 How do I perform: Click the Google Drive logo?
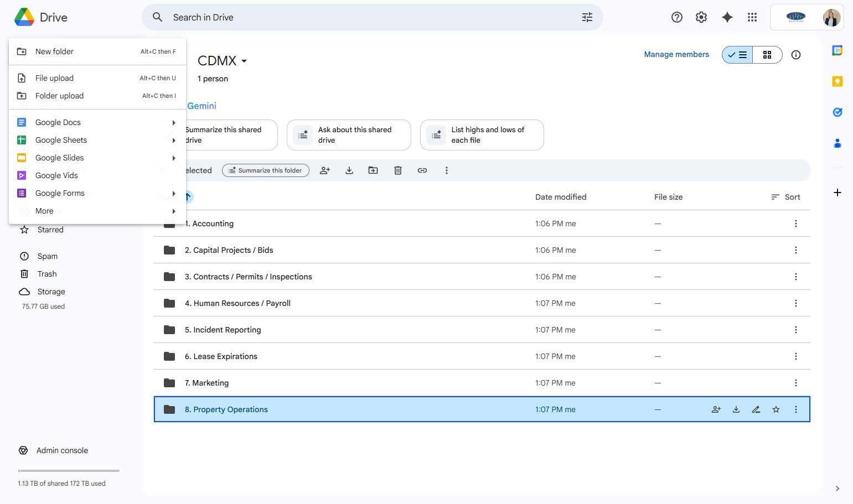click(x=24, y=17)
